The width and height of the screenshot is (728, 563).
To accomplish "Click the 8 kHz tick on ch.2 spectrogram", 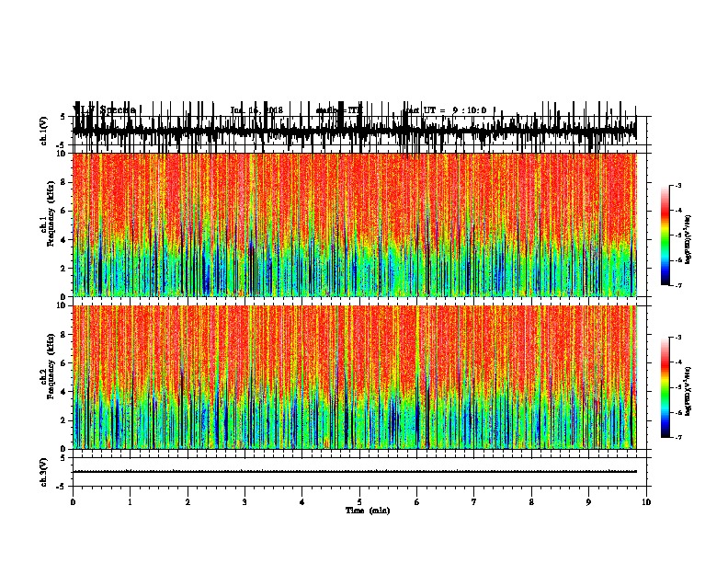I will (63, 335).
